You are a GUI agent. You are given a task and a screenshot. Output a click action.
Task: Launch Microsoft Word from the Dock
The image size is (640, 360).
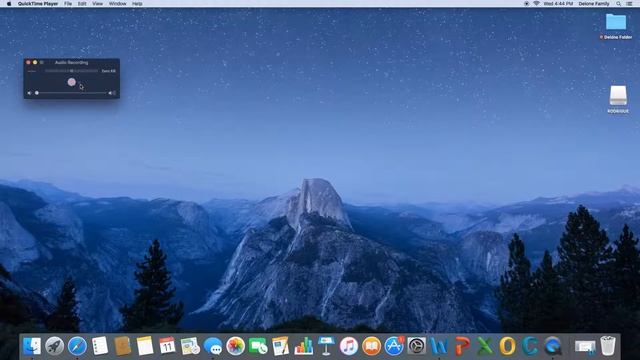point(439,346)
